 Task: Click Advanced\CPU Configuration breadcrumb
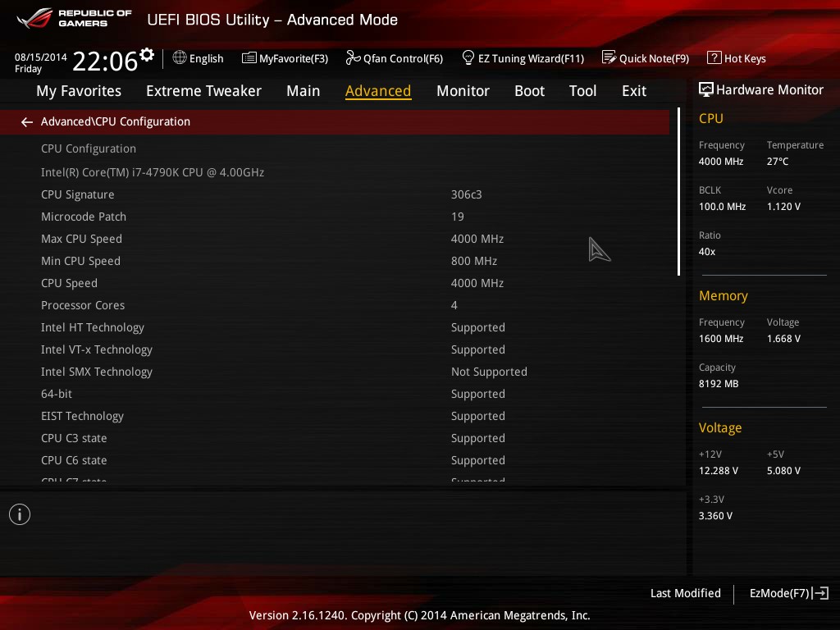coord(115,121)
